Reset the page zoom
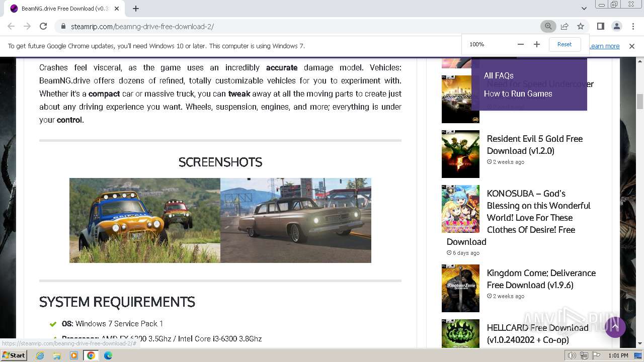This screenshot has width=644, height=362. coord(565,44)
